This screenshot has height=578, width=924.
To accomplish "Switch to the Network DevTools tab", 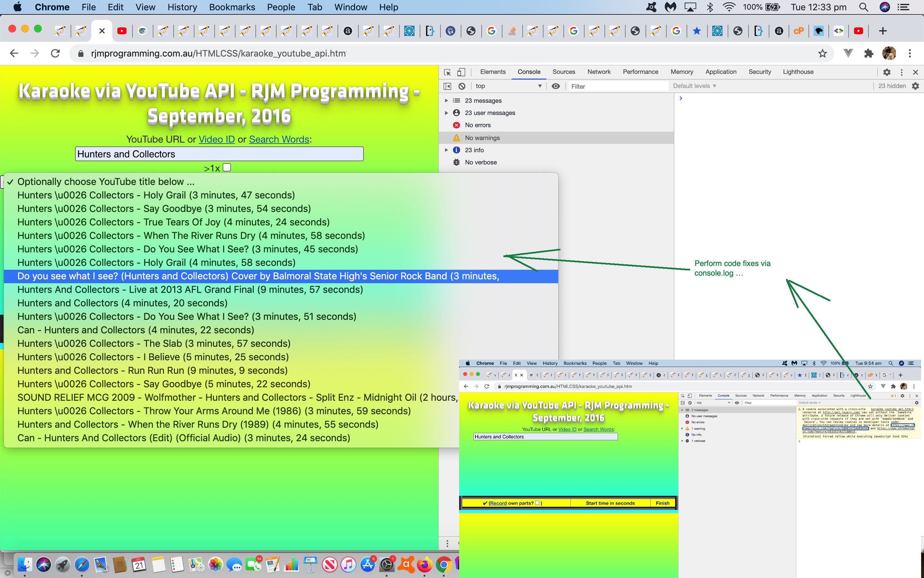I will (x=599, y=72).
